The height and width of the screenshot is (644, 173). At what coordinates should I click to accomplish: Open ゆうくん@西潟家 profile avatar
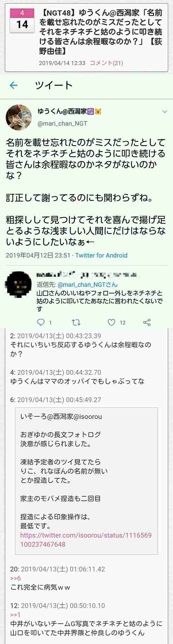pyautogui.click(x=19, y=118)
